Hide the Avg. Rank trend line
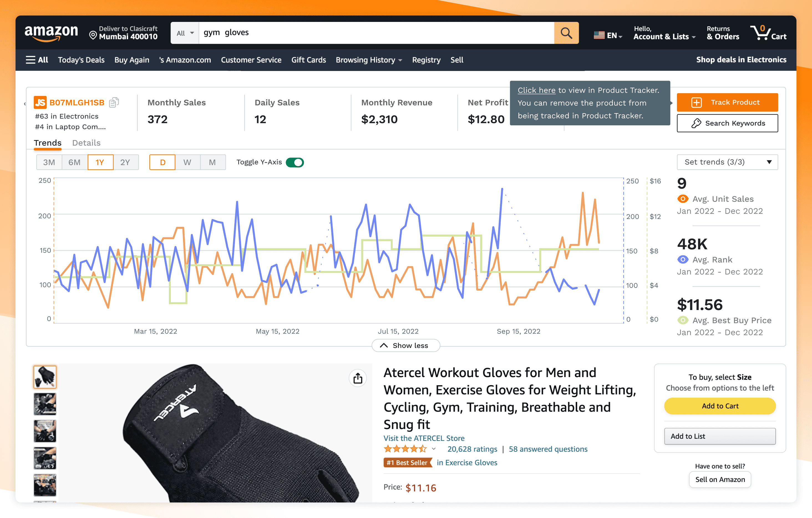The width and height of the screenshot is (812, 518). 683,260
